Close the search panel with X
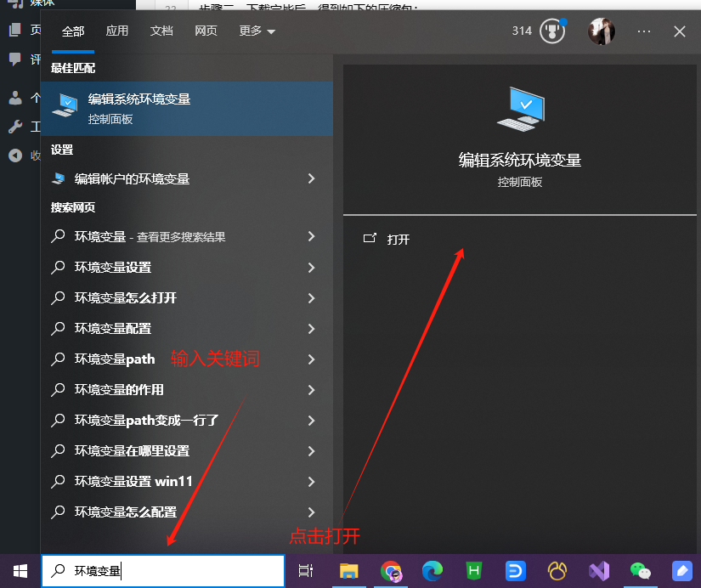Image resolution: width=701 pixels, height=588 pixels. click(x=680, y=31)
